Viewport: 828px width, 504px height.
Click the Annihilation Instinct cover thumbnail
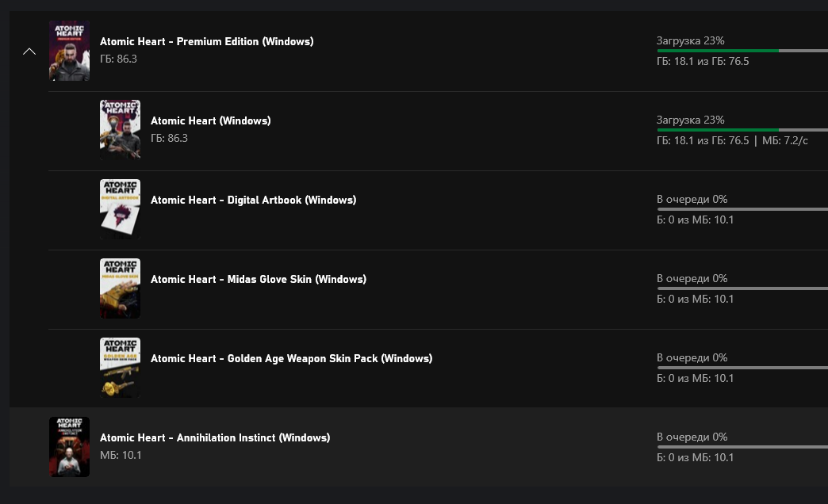[69, 447]
